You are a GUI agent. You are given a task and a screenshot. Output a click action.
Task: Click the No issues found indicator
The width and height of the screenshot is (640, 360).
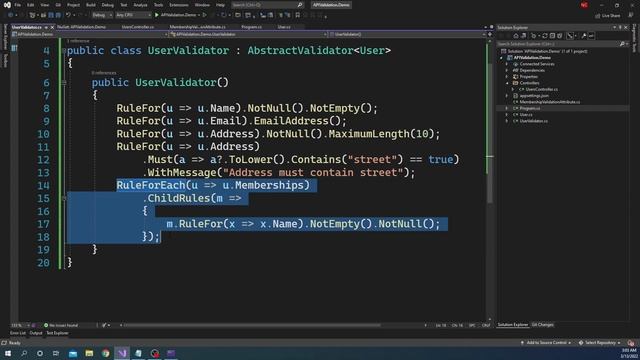click(x=61, y=325)
